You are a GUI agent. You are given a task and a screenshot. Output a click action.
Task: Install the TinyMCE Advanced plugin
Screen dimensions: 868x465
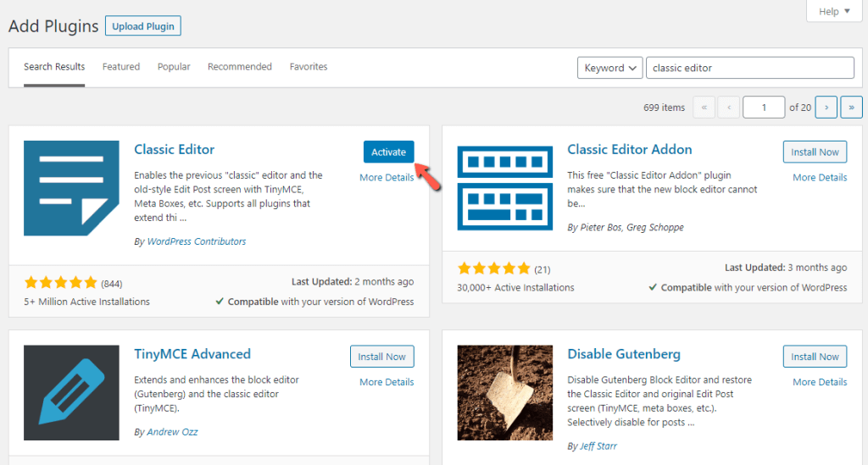(382, 357)
